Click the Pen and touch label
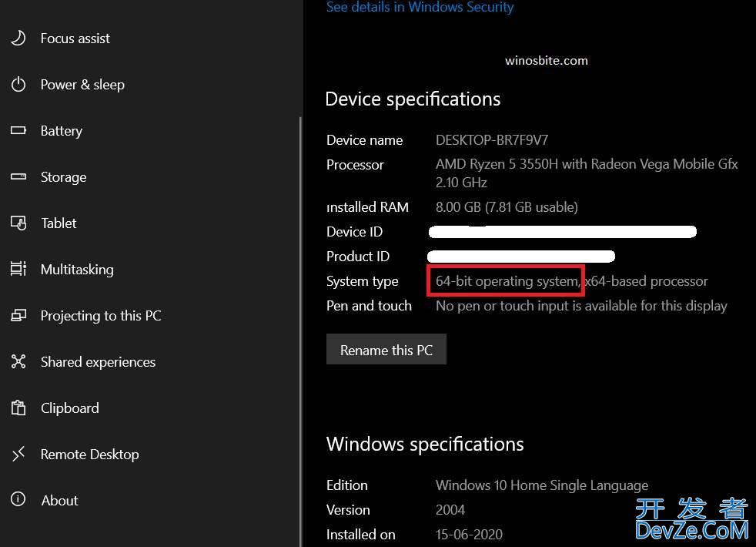 pos(369,305)
